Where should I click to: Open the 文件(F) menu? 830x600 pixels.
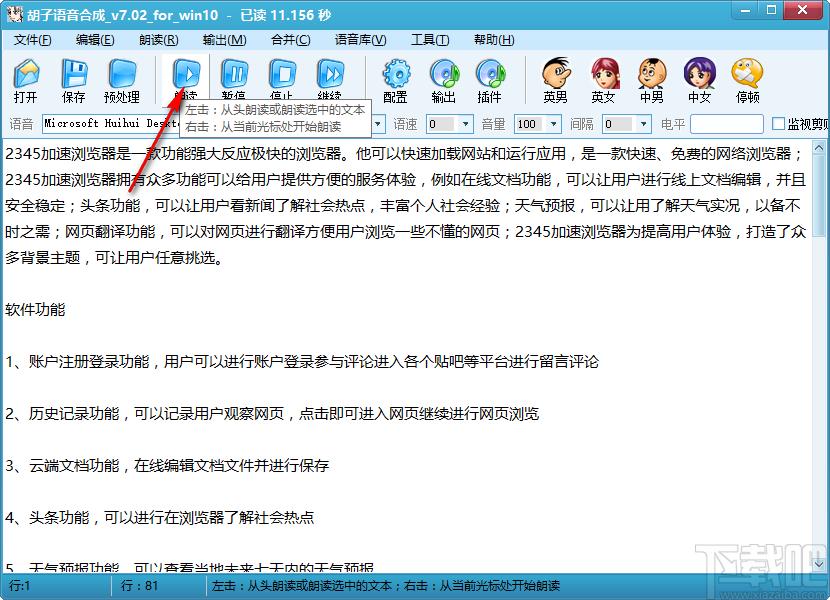(33, 40)
